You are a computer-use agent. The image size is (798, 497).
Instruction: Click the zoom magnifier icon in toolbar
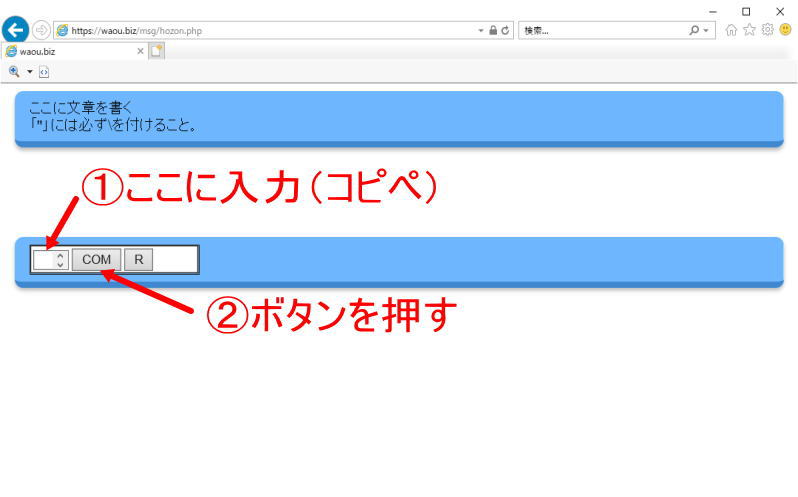(14, 72)
